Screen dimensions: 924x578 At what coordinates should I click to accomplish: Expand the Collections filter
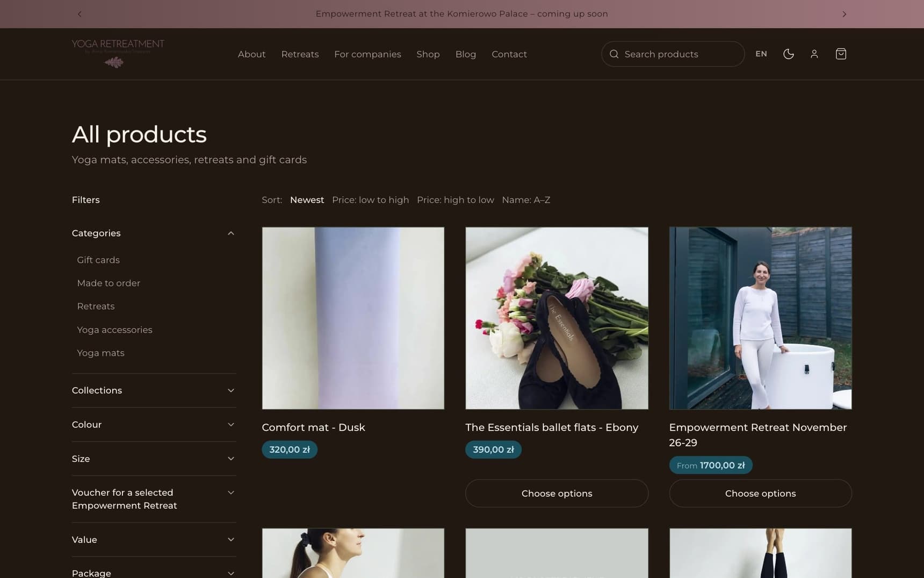coord(154,390)
